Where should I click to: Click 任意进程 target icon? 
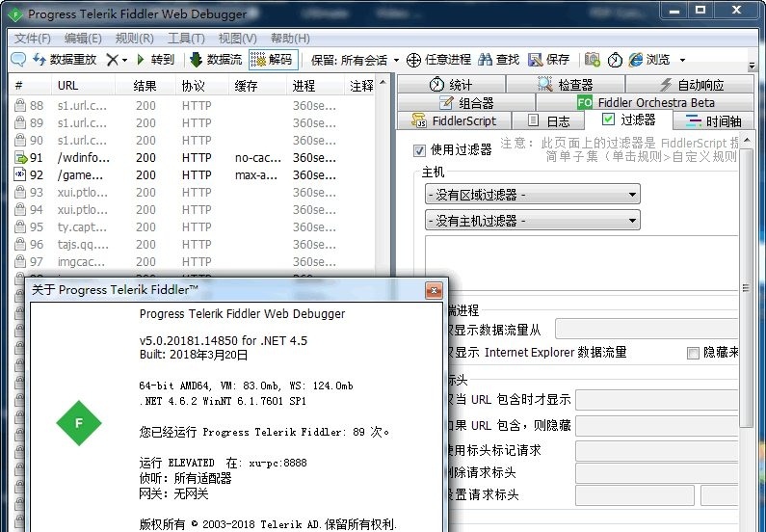[413, 60]
